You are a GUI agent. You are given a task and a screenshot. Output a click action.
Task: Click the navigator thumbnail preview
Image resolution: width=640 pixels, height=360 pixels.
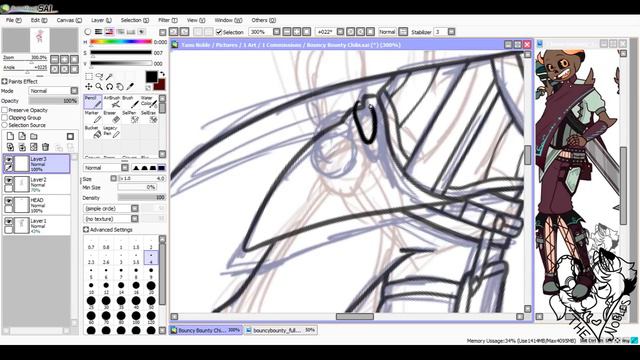pos(40,40)
